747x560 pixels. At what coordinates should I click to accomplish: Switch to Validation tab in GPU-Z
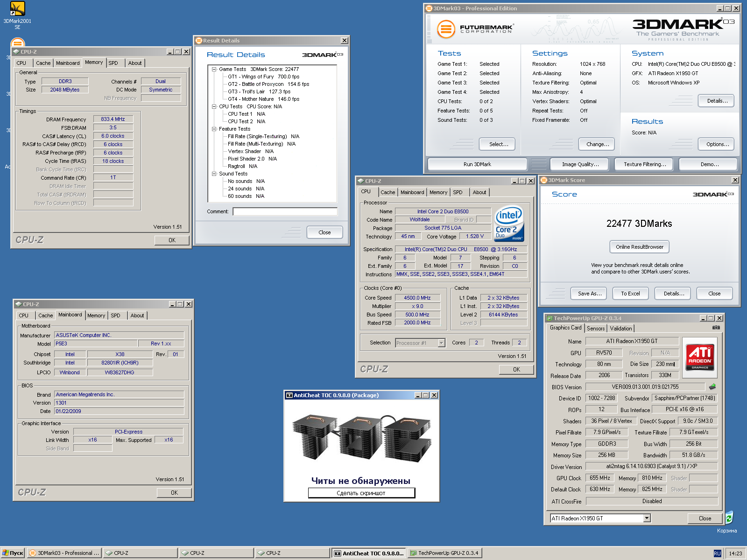[x=621, y=329]
